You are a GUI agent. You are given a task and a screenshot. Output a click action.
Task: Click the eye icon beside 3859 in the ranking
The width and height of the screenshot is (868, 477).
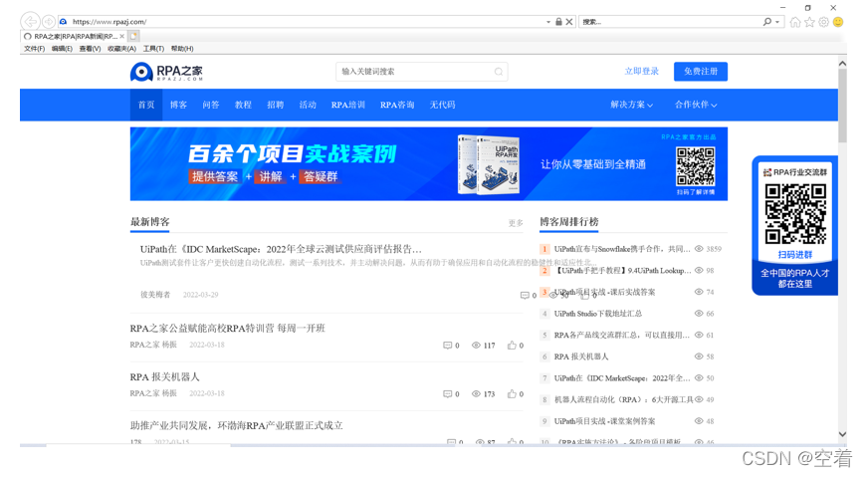point(699,249)
